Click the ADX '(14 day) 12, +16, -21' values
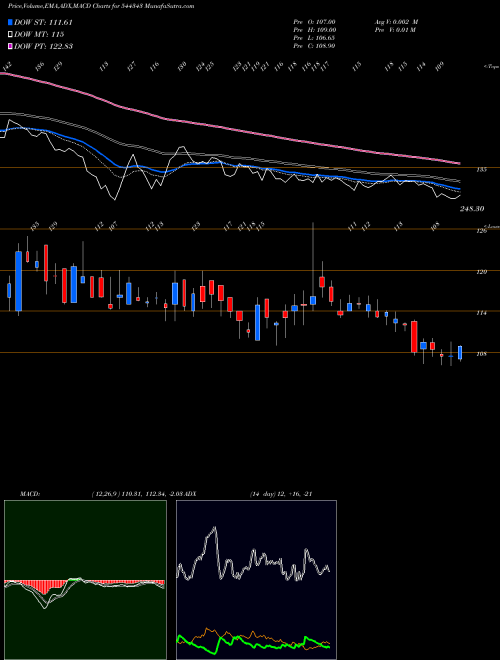The width and height of the screenshot is (500, 660). click(281, 494)
